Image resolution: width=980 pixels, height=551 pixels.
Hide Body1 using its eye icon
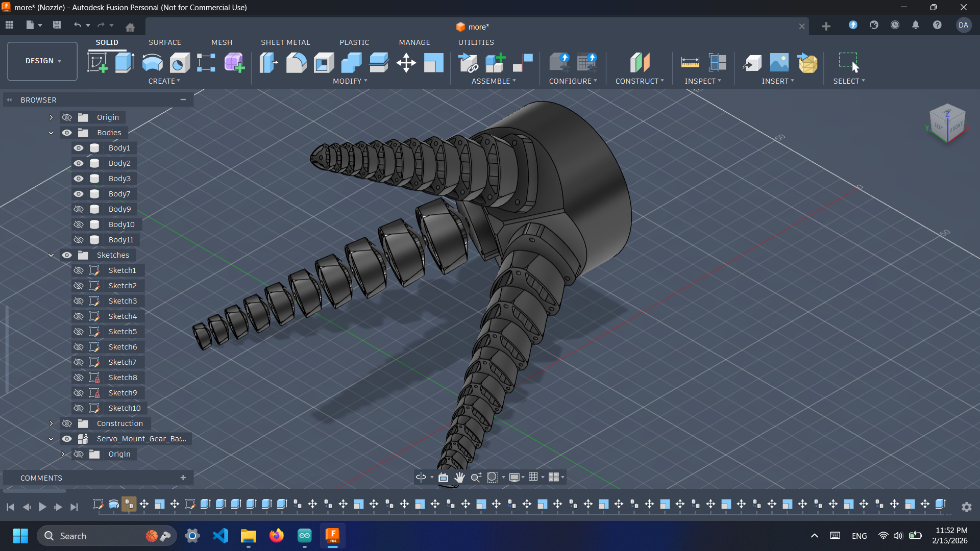(79, 148)
